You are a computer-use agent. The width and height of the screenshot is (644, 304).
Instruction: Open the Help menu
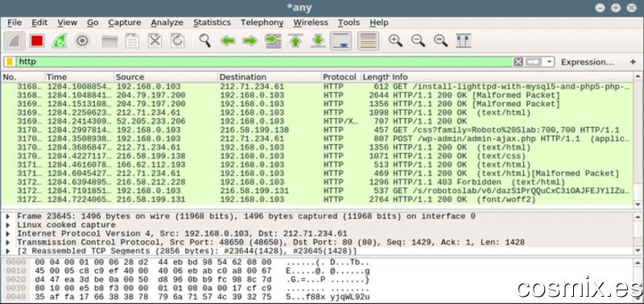point(378,23)
